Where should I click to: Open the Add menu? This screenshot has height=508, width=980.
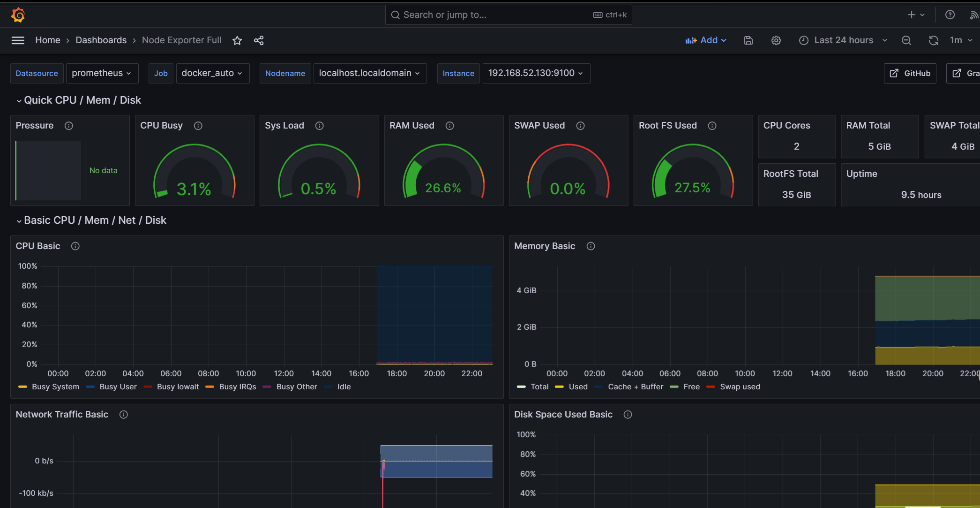(x=706, y=40)
